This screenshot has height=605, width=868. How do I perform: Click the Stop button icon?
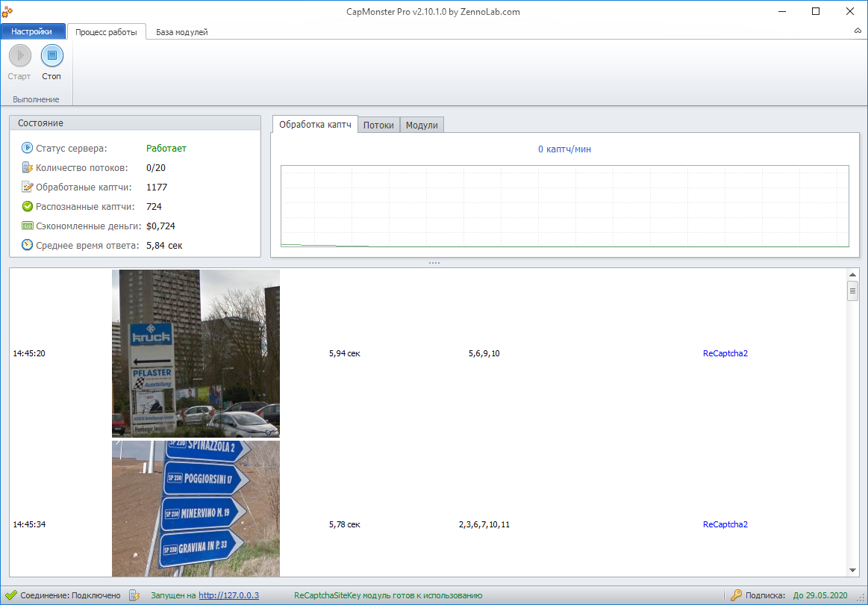(51, 55)
